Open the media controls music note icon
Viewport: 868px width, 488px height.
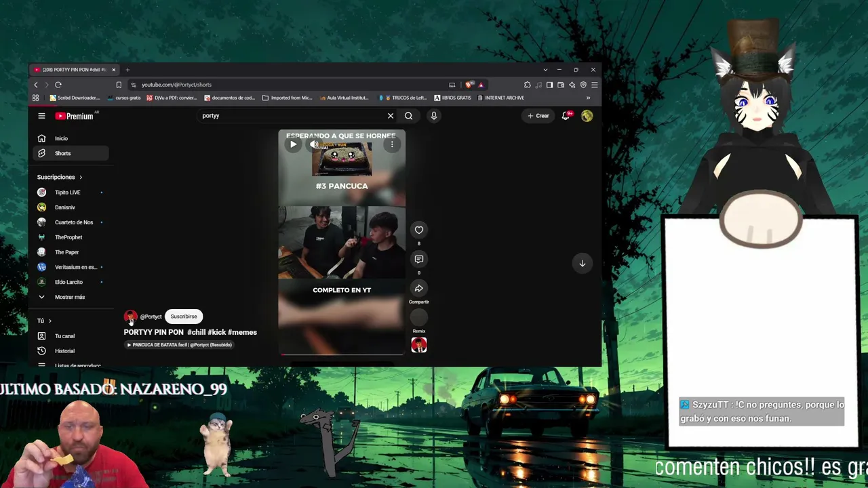538,85
